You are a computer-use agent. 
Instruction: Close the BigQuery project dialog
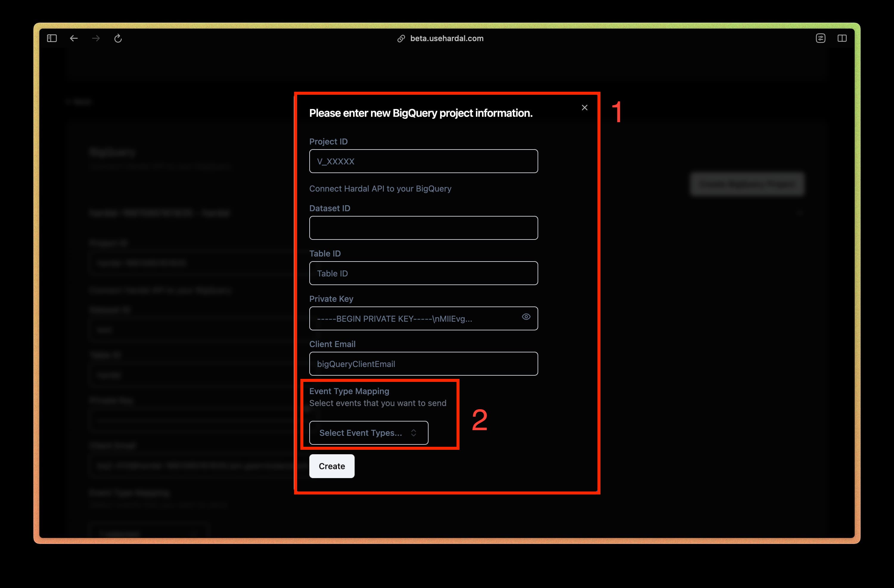(584, 108)
